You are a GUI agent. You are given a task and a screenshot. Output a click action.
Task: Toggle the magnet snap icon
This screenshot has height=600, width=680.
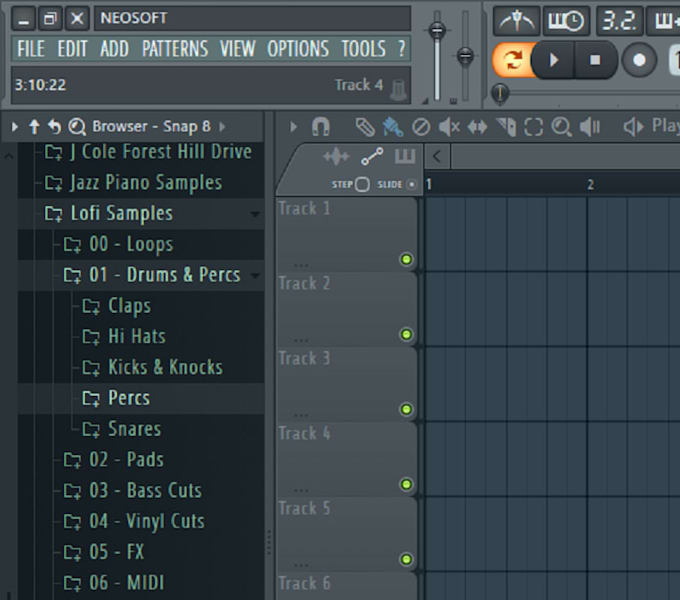[x=321, y=127]
